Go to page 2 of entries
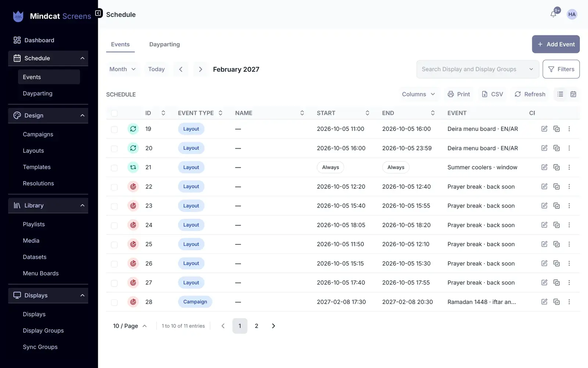 tap(257, 326)
